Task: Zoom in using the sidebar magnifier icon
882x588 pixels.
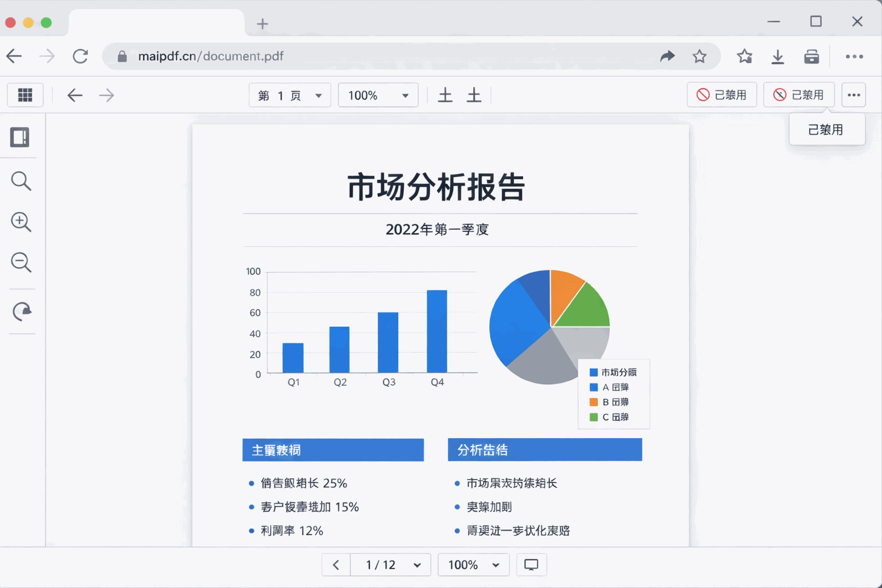Action: (x=21, y=222)
